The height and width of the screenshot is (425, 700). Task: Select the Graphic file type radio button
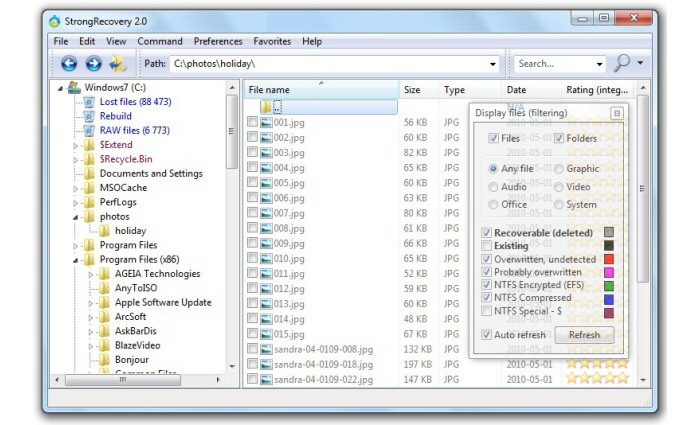coord(558,169)
